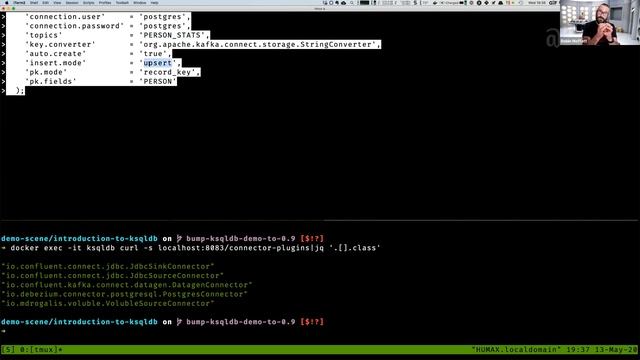Viewport: 640px width, 360px height.
Task: Click the debezium PostgresConnector output line
Action: pos(124,294)
